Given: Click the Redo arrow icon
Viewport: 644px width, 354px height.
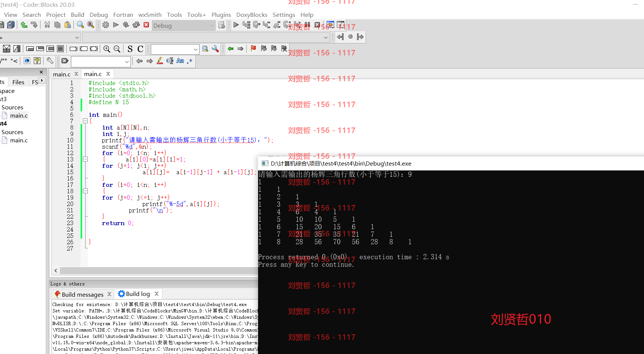Looking at the screenshot, I should (34, 25).
